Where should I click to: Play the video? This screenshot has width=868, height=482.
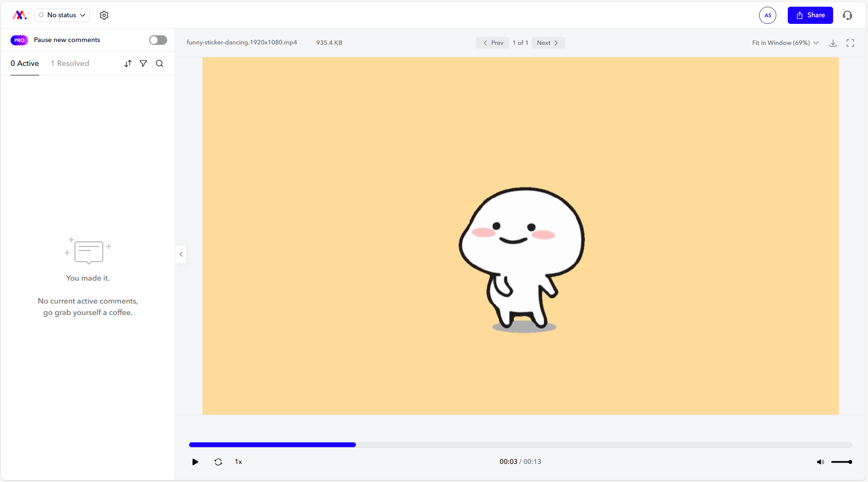coord(195,462)
